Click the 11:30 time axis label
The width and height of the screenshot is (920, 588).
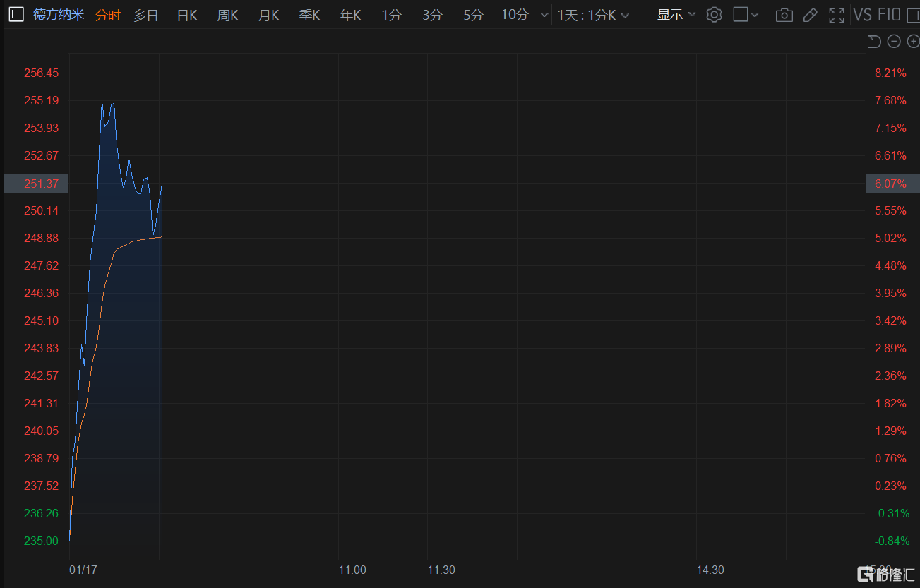coord(441,570)
